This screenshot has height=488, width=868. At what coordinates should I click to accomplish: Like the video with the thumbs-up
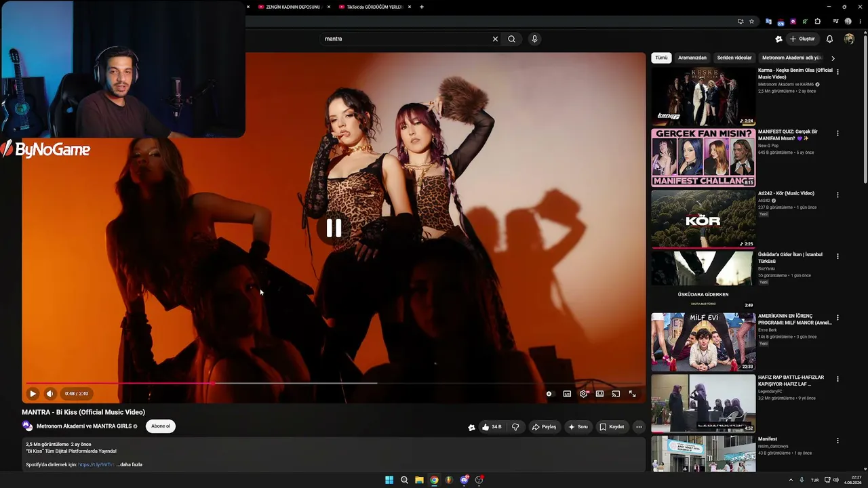pyautogui.click(x=492, y=427)
